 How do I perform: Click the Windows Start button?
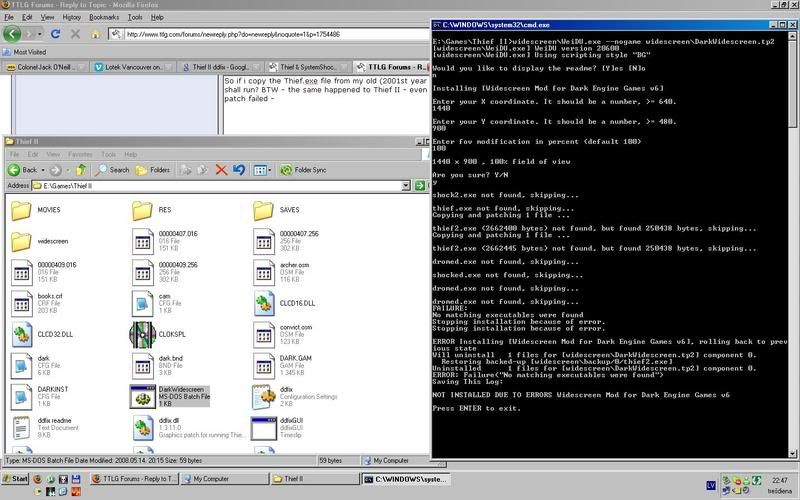pyautogui.click(x=14, y=480)
